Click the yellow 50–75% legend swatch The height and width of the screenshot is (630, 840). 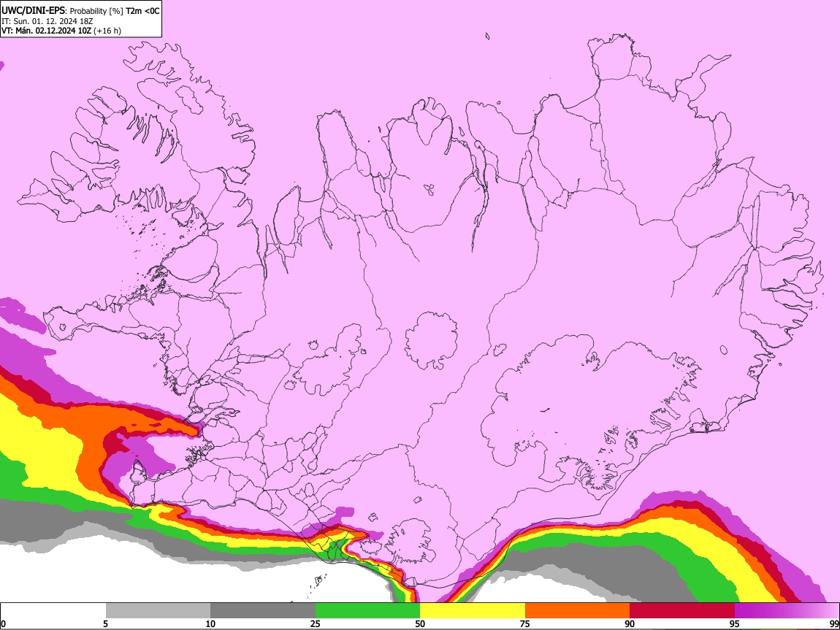[473, 610]
